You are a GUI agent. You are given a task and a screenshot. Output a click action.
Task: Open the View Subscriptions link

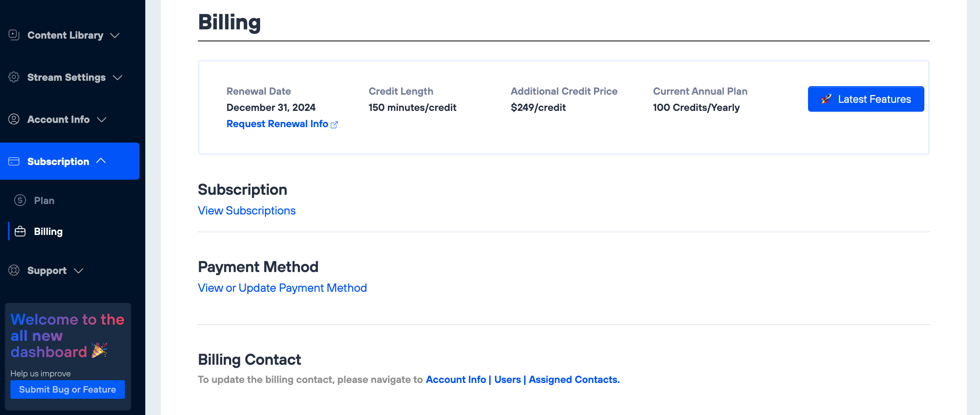[247, 211]
